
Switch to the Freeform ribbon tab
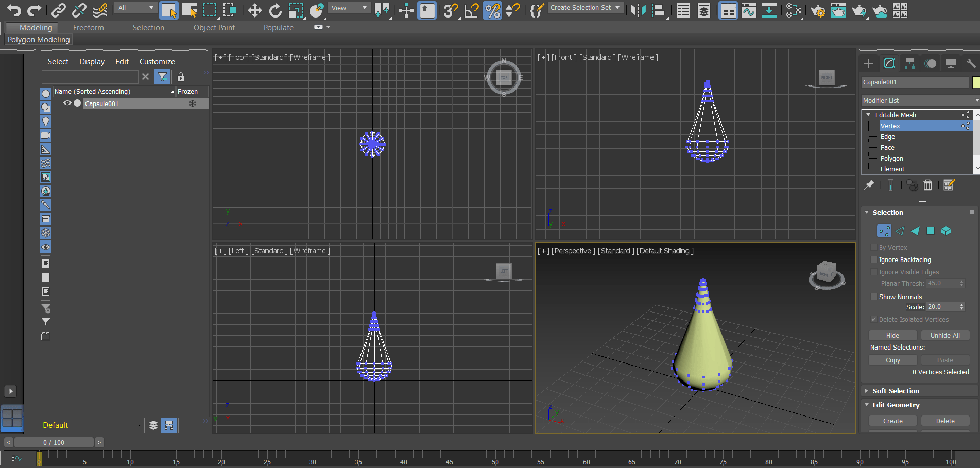pos(88,28)
